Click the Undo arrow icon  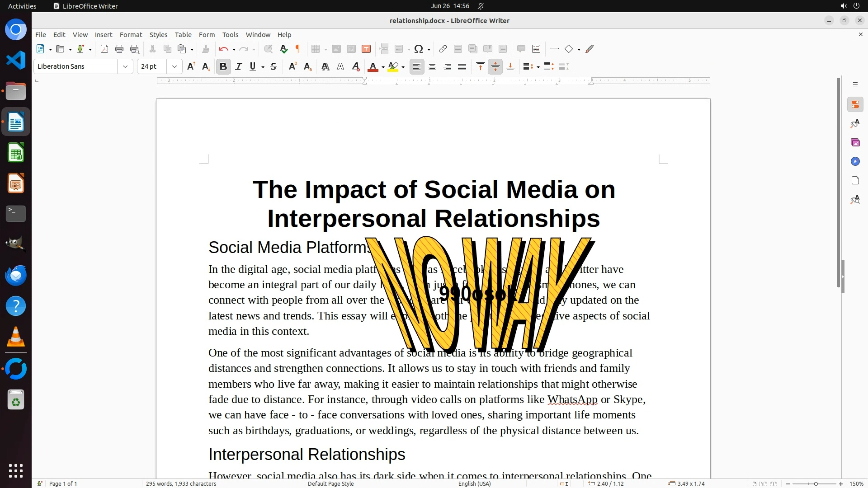point(223,49)
